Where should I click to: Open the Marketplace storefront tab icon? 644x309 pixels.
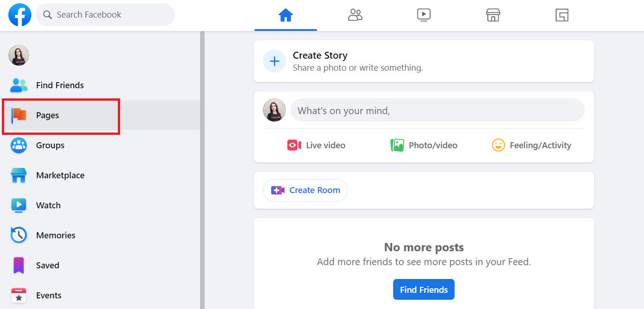tap(493, 15)
